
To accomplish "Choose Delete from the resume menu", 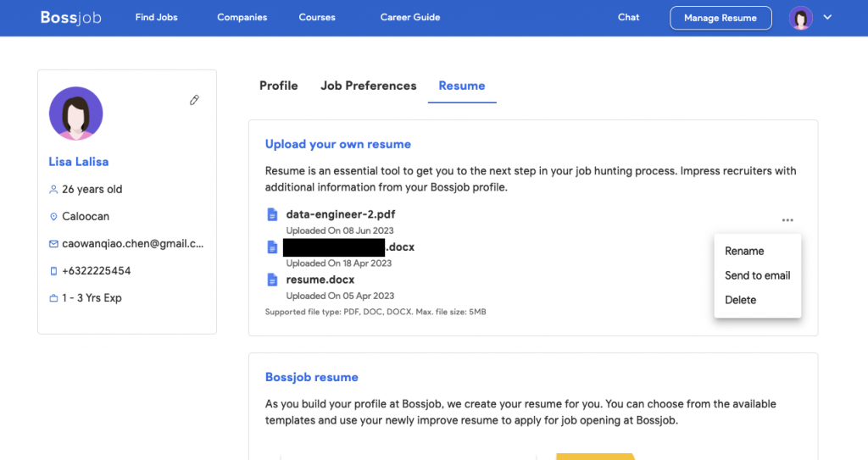I will tap(740, 300).
